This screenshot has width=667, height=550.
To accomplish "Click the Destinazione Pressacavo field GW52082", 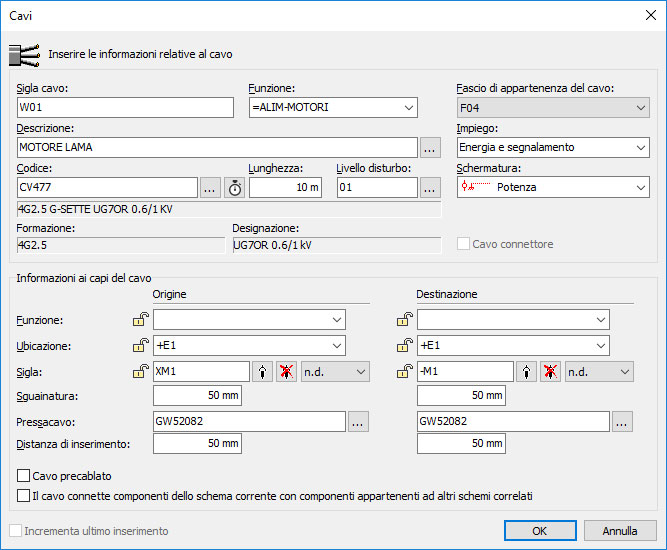I will click(513, 422).
